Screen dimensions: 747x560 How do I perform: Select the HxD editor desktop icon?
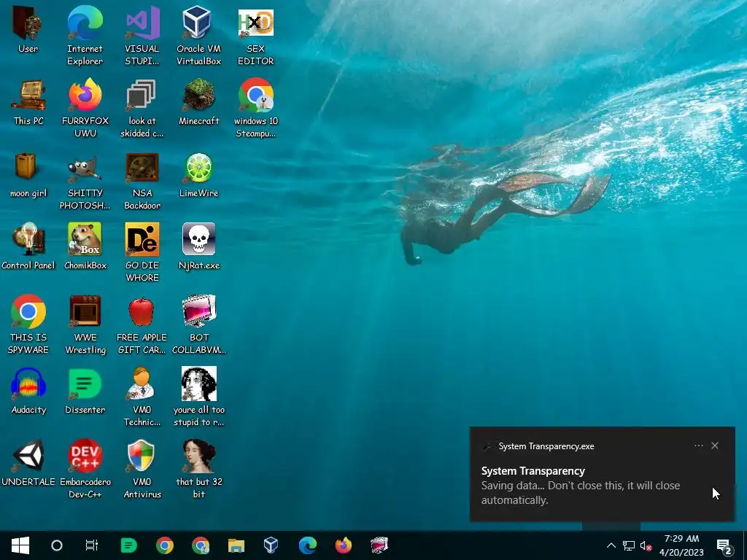[256, 36]
